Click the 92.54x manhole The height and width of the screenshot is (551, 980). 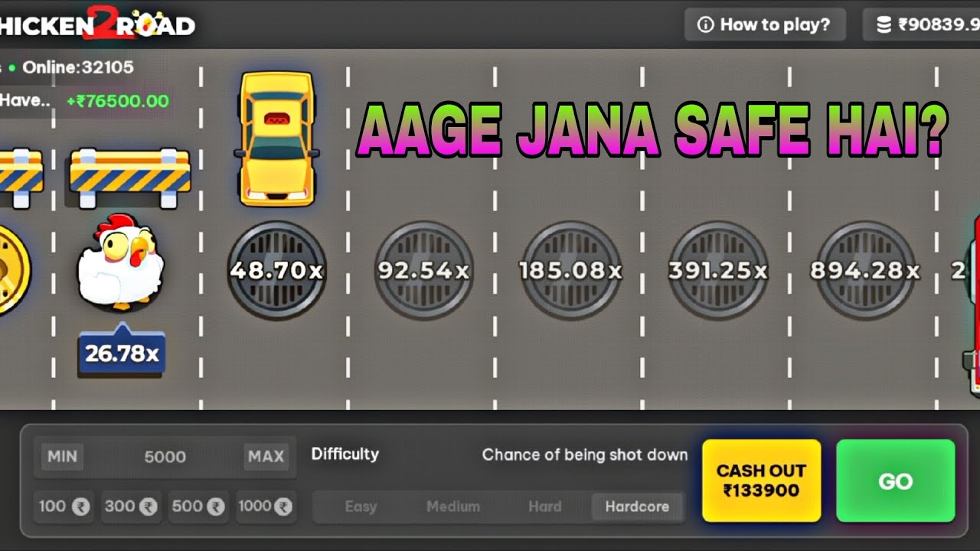click(x=423, y=270)
